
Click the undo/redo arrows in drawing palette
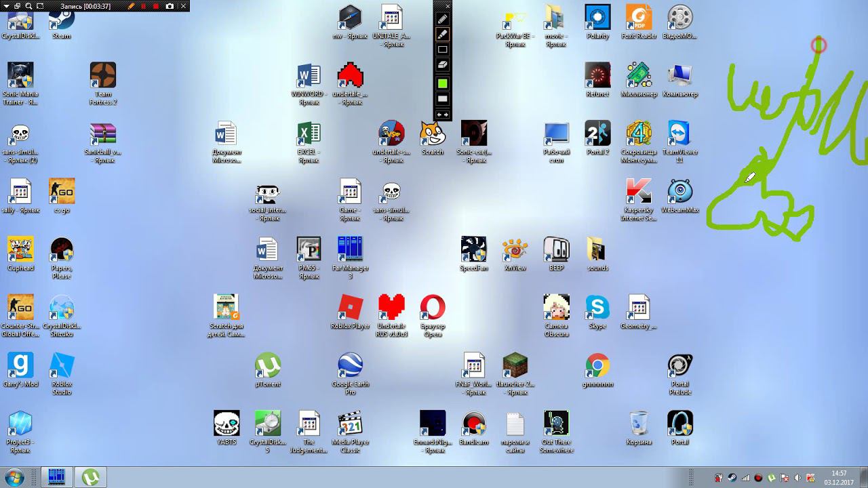(x=442, y=115)
